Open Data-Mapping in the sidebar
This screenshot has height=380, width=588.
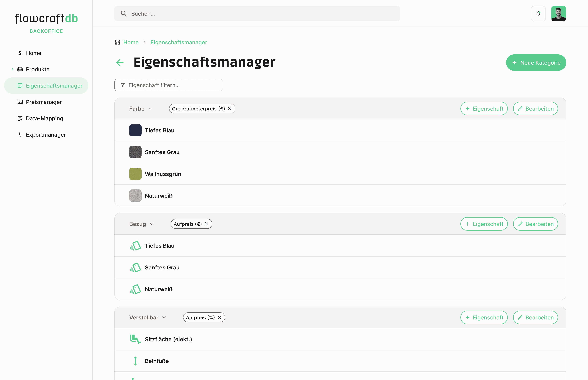44,118
